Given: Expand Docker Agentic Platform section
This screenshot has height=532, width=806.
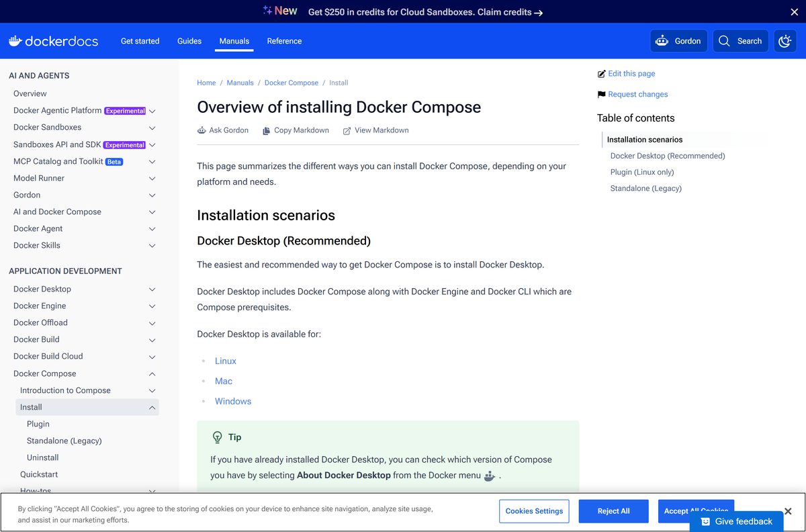Looking at the screenshot, I should pyautogui.click(x=152, y=111).
